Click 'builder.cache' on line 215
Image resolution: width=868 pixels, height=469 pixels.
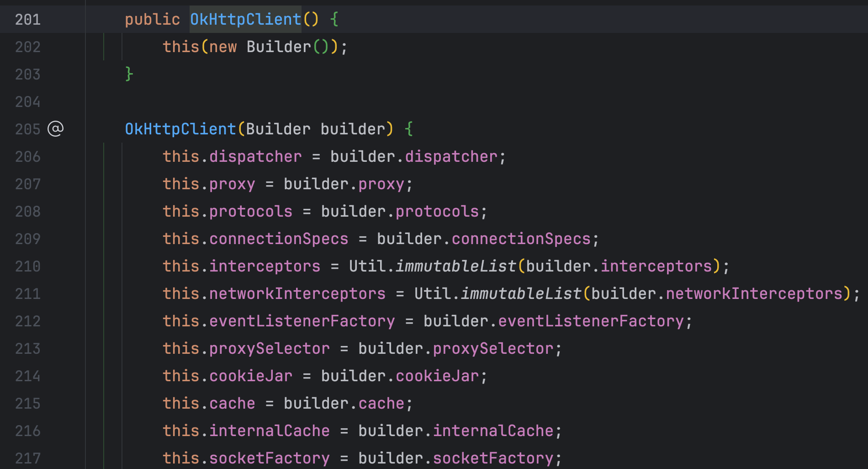344,403
